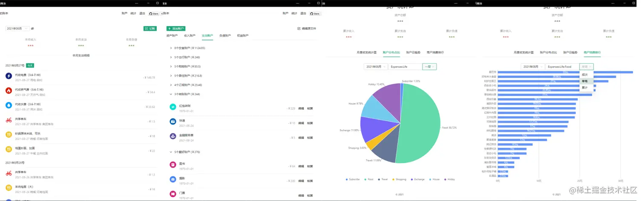Screen dimensions: 644x201
Task: Toggle the Travel legend item under the pie chart
Action: pos(384,179)
